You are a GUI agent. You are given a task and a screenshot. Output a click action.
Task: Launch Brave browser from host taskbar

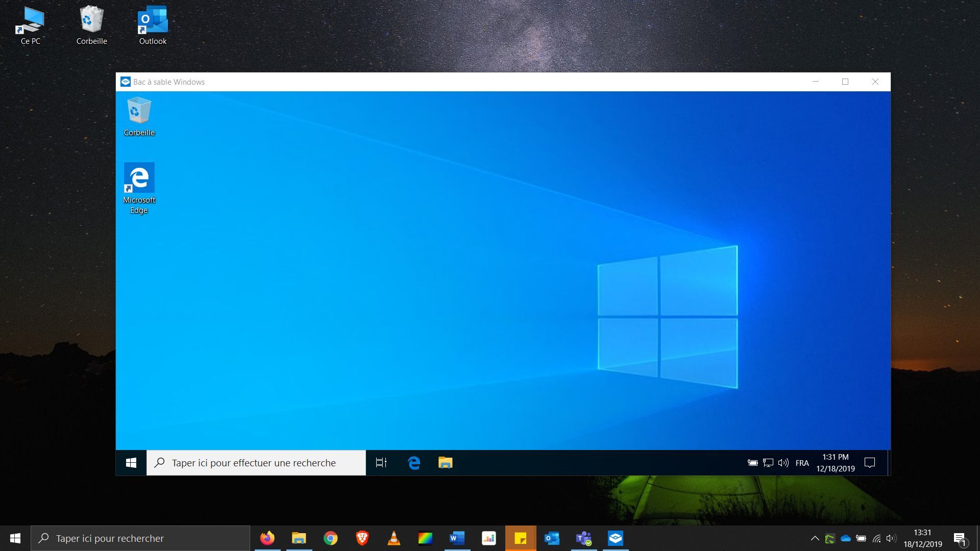pos(362,538)
